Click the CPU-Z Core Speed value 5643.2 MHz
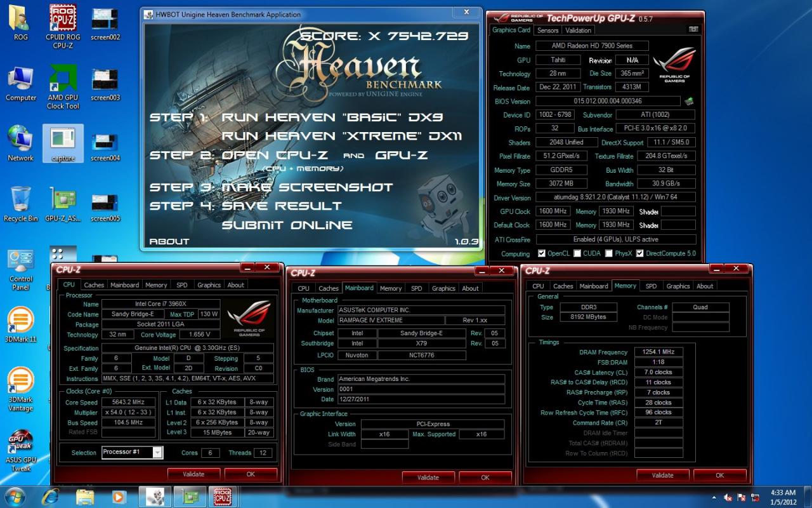The image size is (812, 508). click(x=129, y=403)
